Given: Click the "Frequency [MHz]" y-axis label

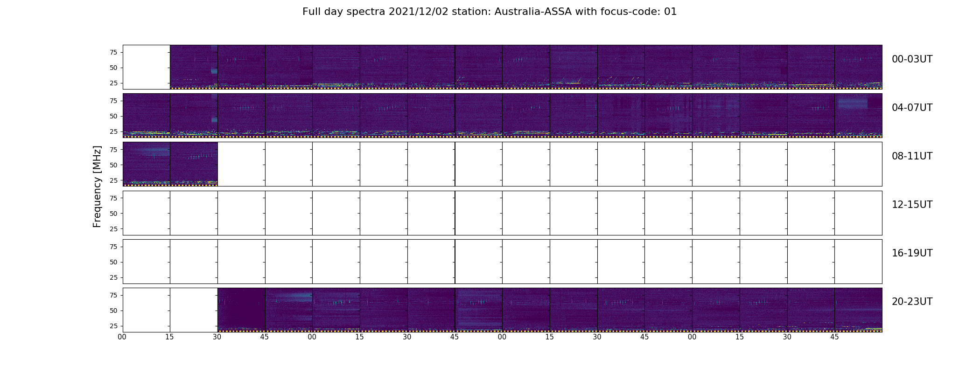Looking at the screenshot, I should tap(97, 186).
